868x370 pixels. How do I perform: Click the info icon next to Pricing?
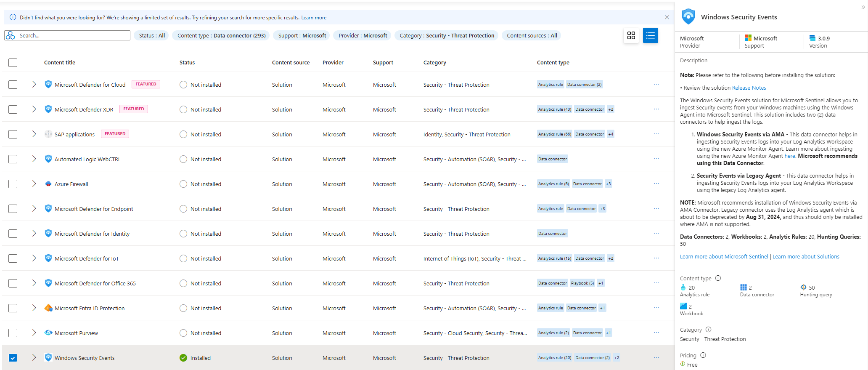[x=703, y=355]
